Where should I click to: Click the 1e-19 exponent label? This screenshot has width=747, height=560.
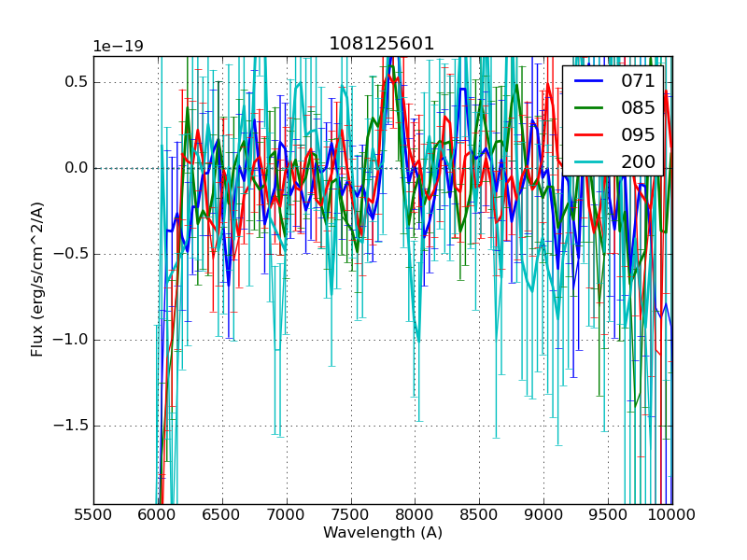click(118, 47)
